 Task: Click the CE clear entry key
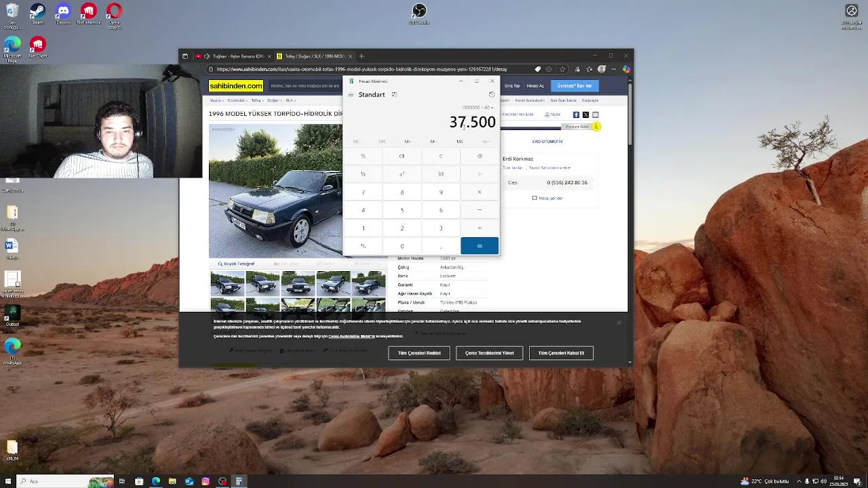click(402, 156)
